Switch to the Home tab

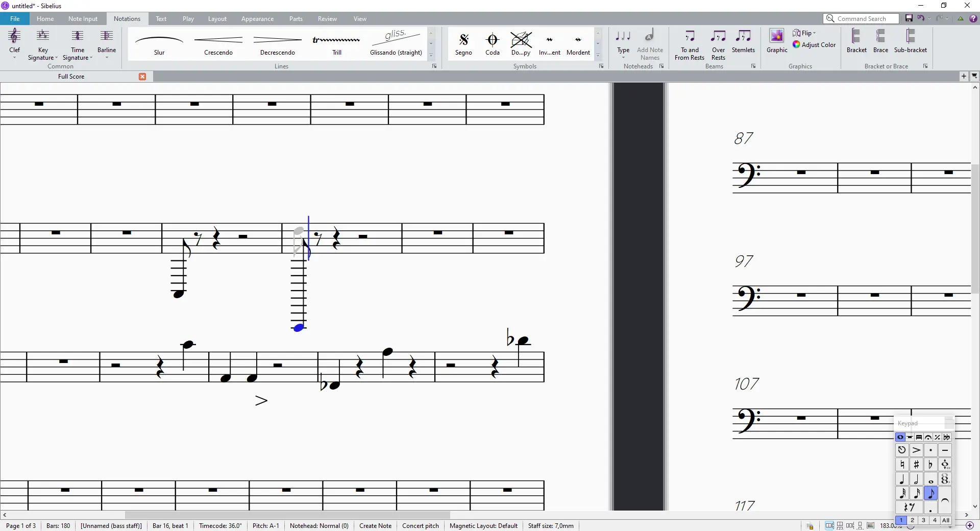[x=45, y=19]
